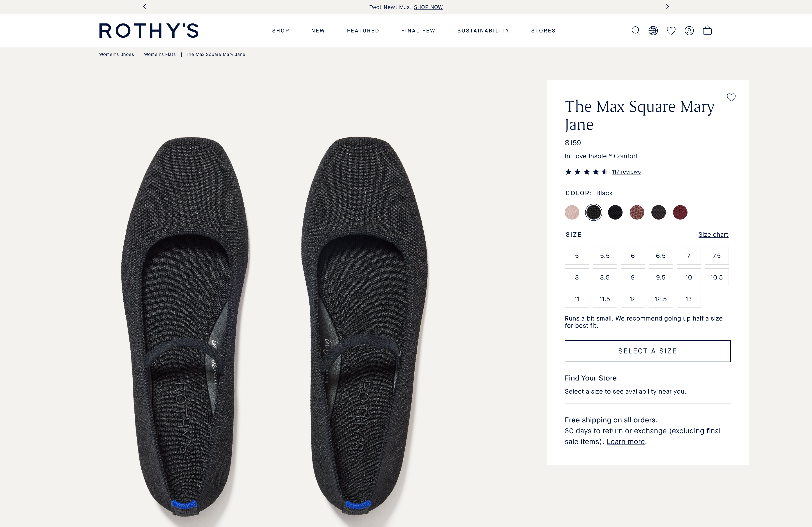The width and height of the screenshot is (812, 527).
Task: Show next announcement with right arrow
Action: [667, 7]
